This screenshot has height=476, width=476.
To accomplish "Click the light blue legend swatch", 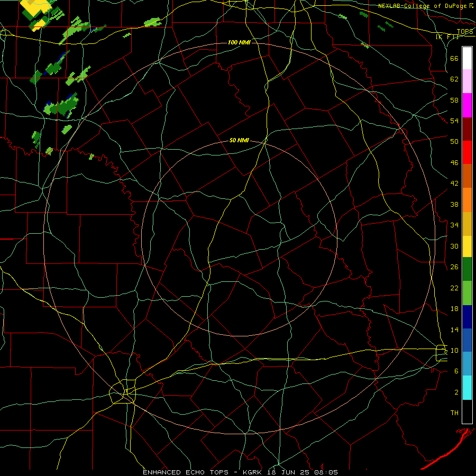I will tap(467, 364).
